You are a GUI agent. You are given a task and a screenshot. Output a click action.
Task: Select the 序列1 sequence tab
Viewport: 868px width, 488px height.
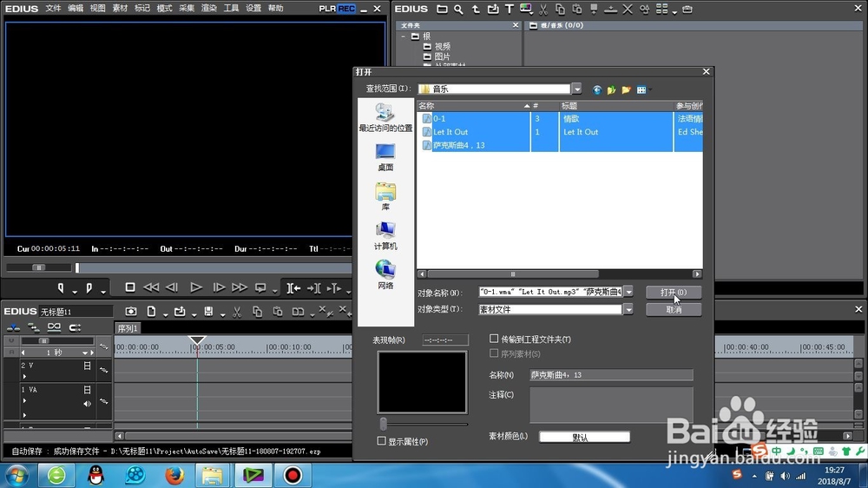pos(128,328)
